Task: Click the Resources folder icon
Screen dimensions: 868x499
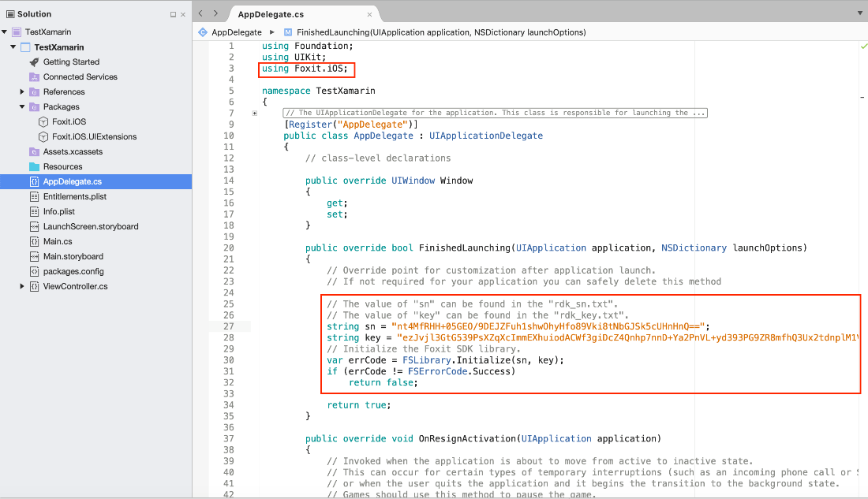Action: (x=34, y=166)
